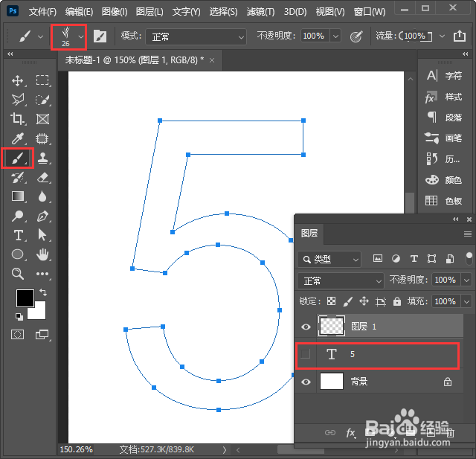Toggle pressure for opacity icon
The image size is (476, 459).
pyautogui.click(x=356, y=36)
